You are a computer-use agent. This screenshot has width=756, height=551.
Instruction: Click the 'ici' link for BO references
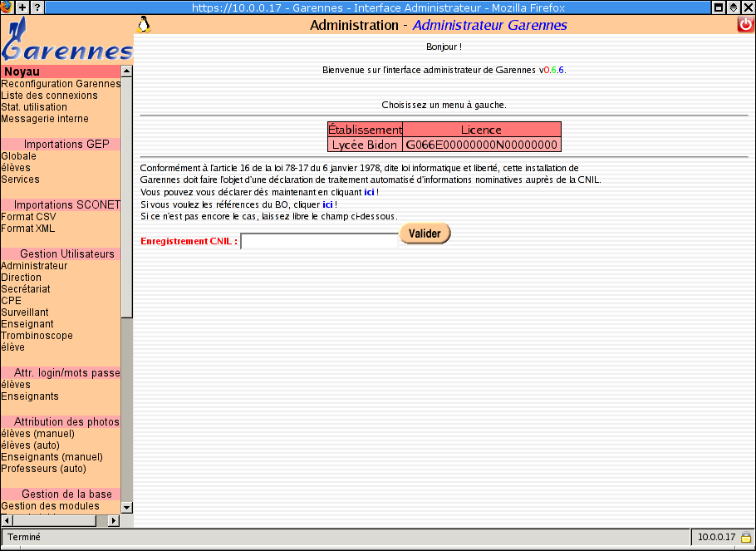click(327, 204)
